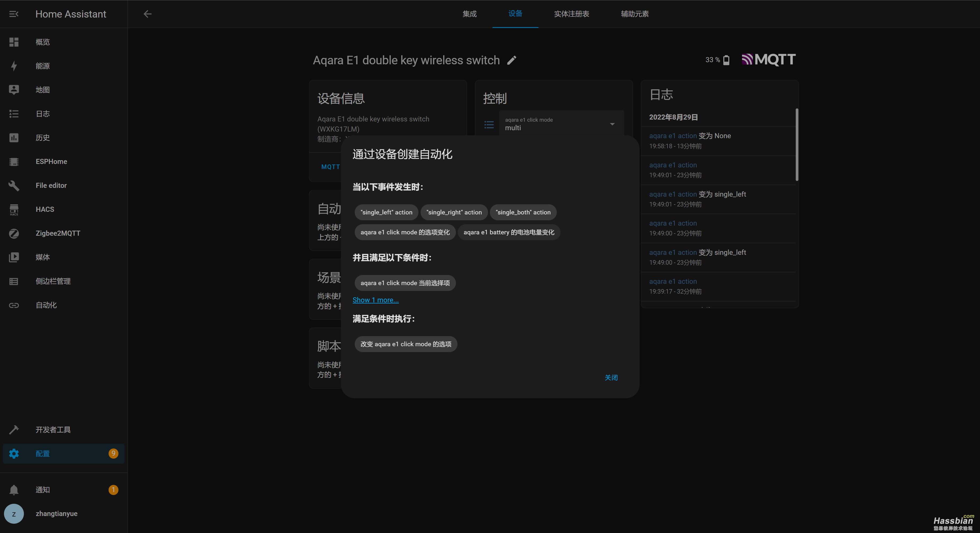Click the Show 1 more... link
Viewport: 980px width, 533px height.
tap(375, 300)
